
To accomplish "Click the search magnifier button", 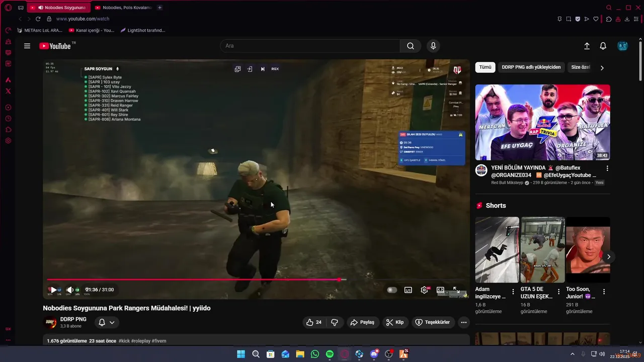I will (x=411, y=46).
